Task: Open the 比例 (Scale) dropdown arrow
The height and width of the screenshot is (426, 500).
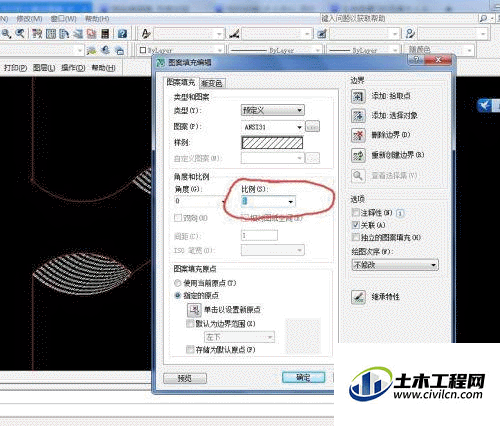Action: tap(290, 202)
